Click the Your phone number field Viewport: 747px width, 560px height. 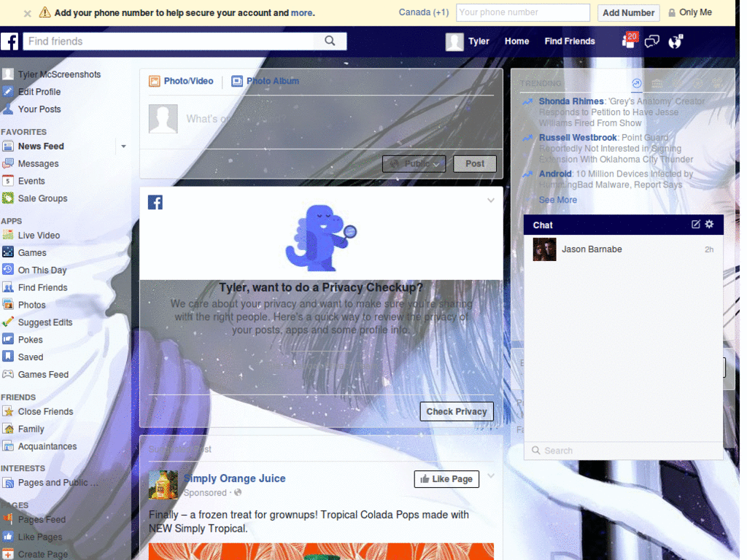522,13
